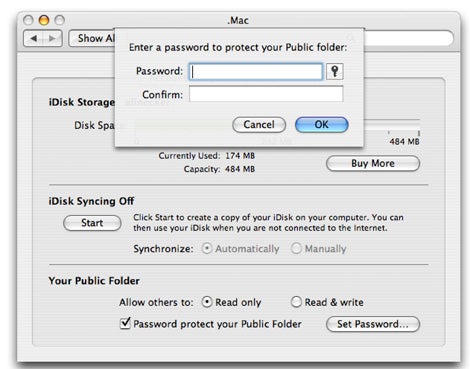The height and width of the screenshot is (369, 470).
Task: Open the Password Assistant key icon
Action: pos(334,71)
